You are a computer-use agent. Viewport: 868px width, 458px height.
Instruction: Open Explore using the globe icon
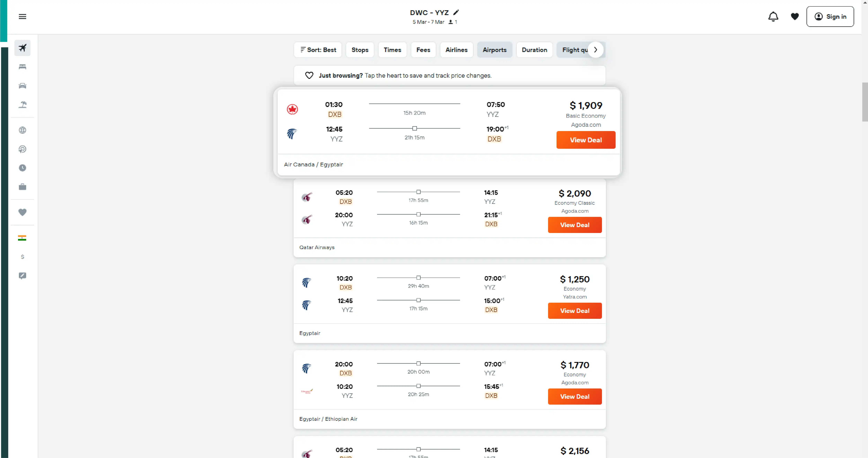pyautogui.click(x=22, y=130)
